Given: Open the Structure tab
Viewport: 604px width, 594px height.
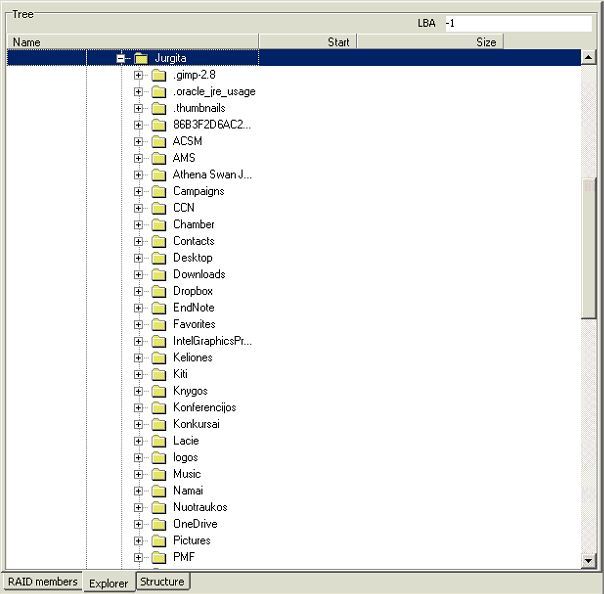Looking at the screenshot, I should click(x=162, y=582).
